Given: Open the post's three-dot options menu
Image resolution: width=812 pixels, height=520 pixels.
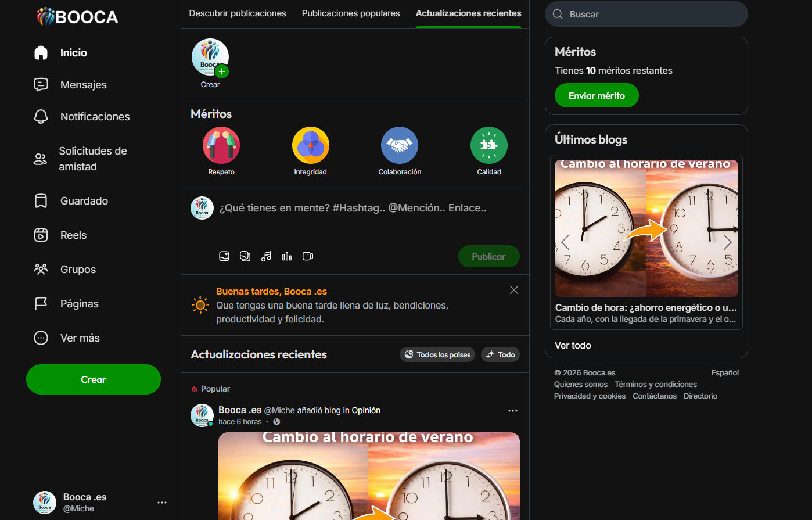Looking at the screenshot, I should [x=513, y=411].
